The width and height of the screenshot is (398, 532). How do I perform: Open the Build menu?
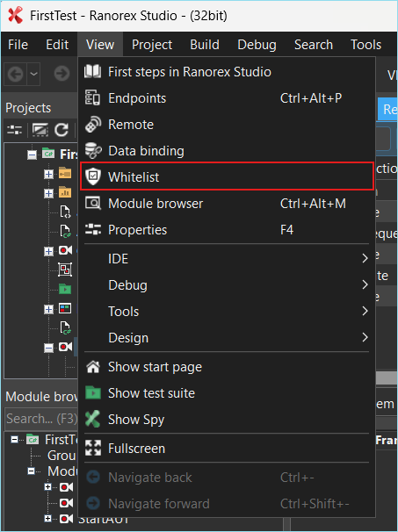pyautogui.click(x=205, y=45)
